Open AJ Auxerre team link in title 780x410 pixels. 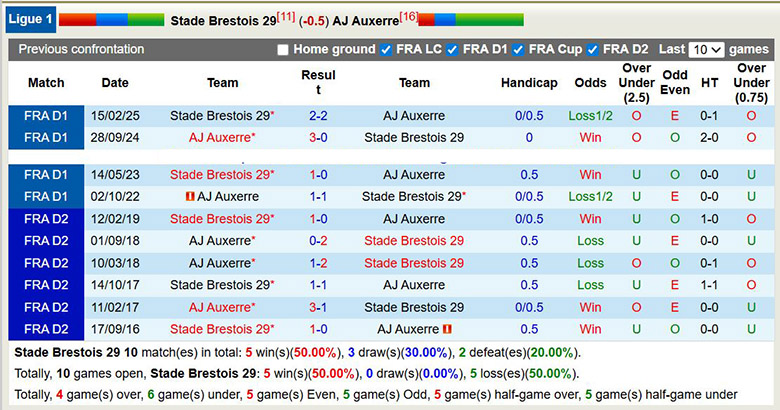tap(365, 20)
